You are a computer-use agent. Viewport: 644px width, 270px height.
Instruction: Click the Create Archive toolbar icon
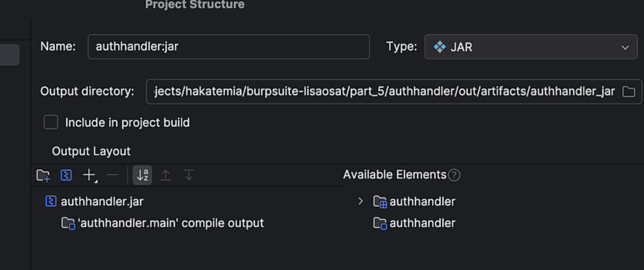pyautogui.click(x=66, y=175)
